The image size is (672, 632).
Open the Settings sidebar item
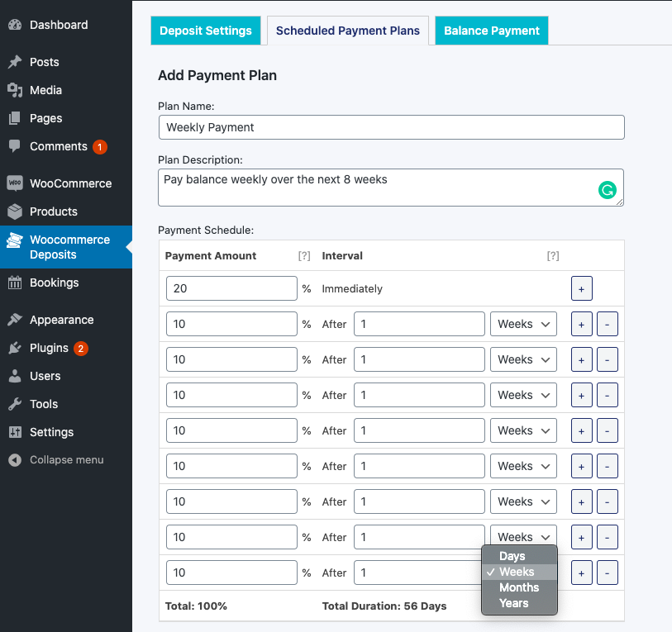click(66, 432)
